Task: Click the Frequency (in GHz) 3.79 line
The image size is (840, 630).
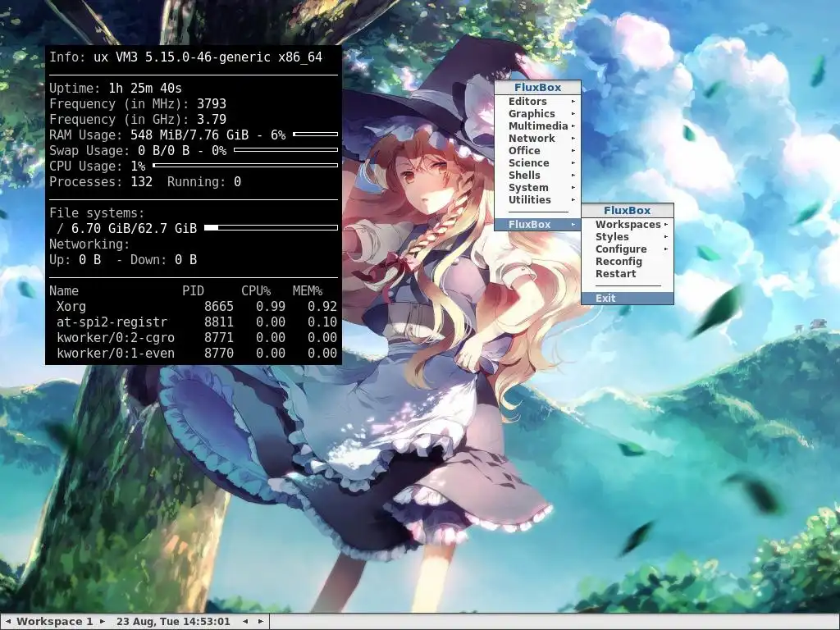Action: [138, 119]
